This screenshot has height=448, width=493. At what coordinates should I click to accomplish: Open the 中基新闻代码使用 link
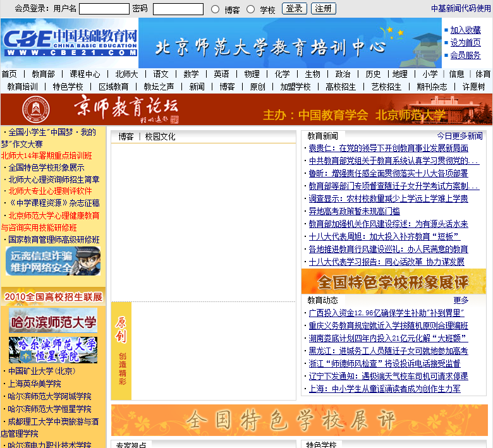pos(461,8)
